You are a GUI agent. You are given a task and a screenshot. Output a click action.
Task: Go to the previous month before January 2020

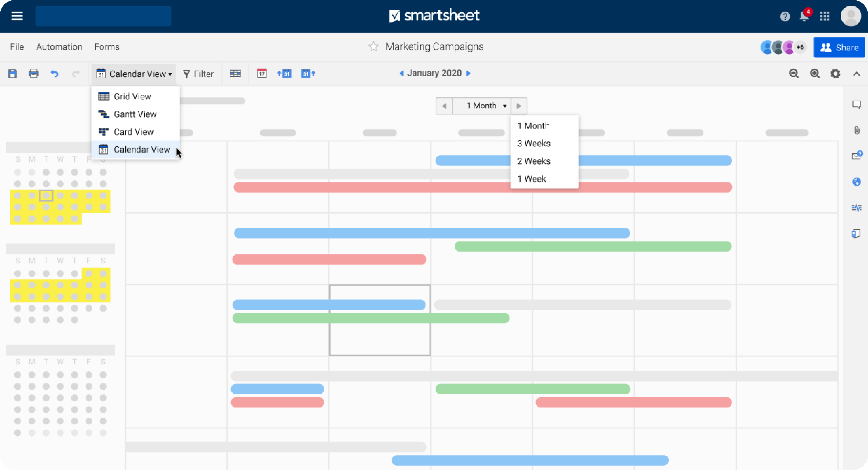[401, 73]
